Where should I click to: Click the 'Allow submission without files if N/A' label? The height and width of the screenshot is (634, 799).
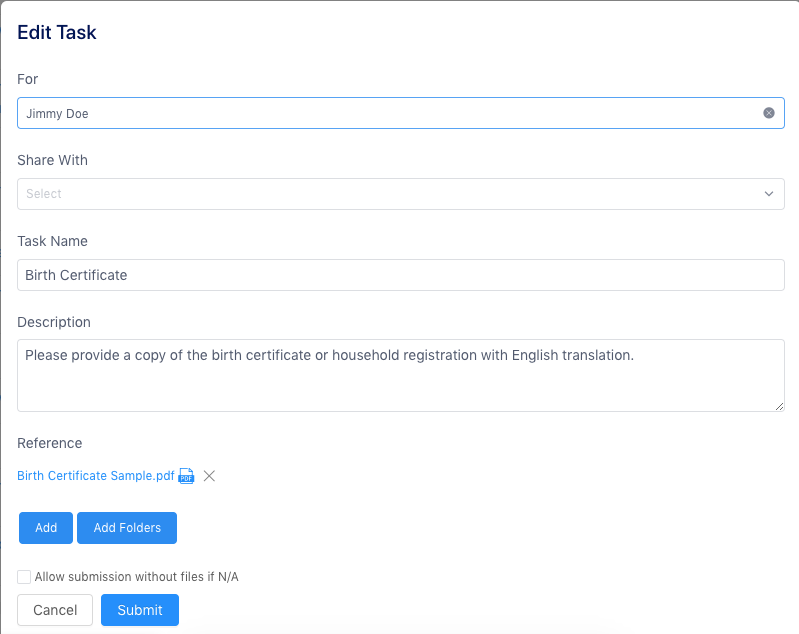coord(136,577)
